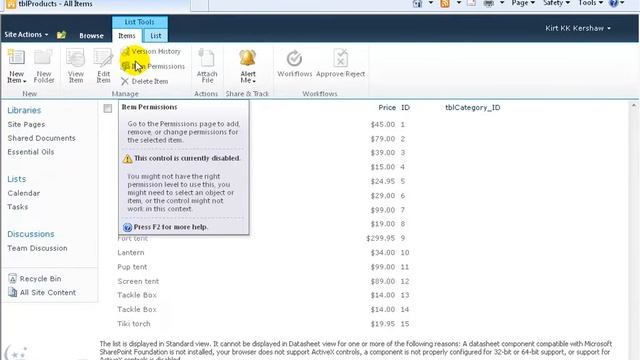Image resolution: width=640 pixels, height=360 pixels.
Task: Click the List Tools tab group header
Action: (x=140, y=22)
